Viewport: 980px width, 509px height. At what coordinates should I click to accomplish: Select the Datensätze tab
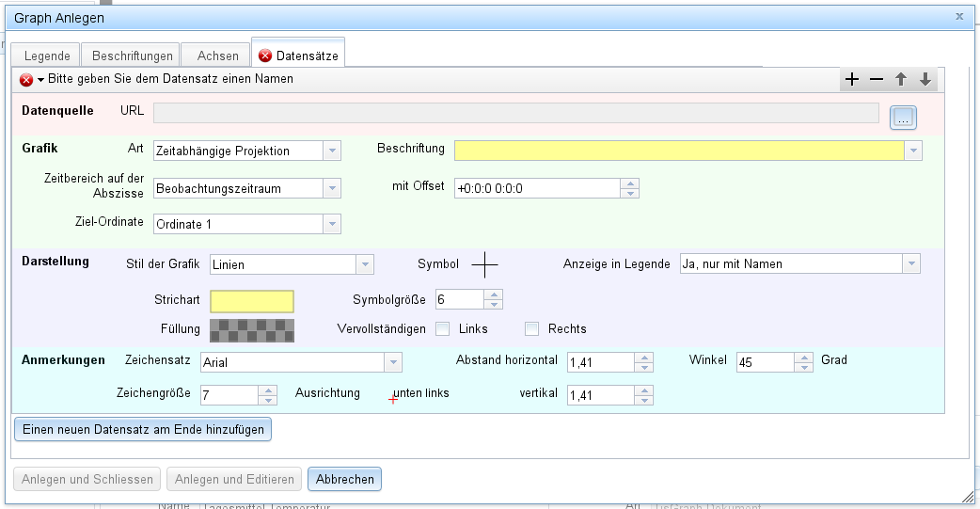299,55
